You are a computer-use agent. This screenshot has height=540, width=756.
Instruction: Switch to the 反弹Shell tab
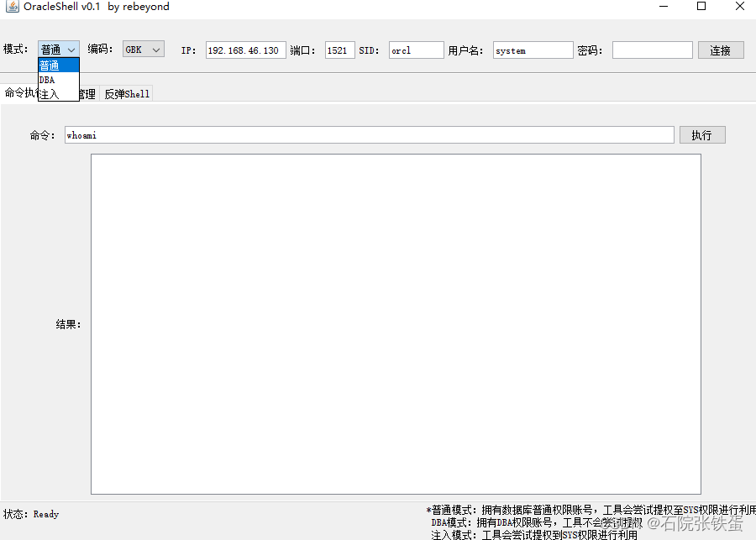click(x=126, y=93)
